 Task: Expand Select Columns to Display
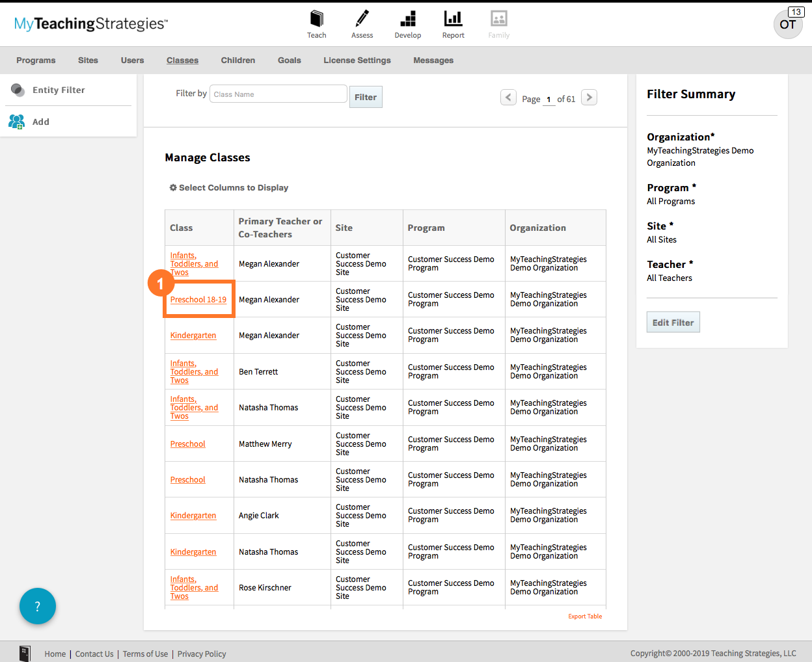[229, 188]
